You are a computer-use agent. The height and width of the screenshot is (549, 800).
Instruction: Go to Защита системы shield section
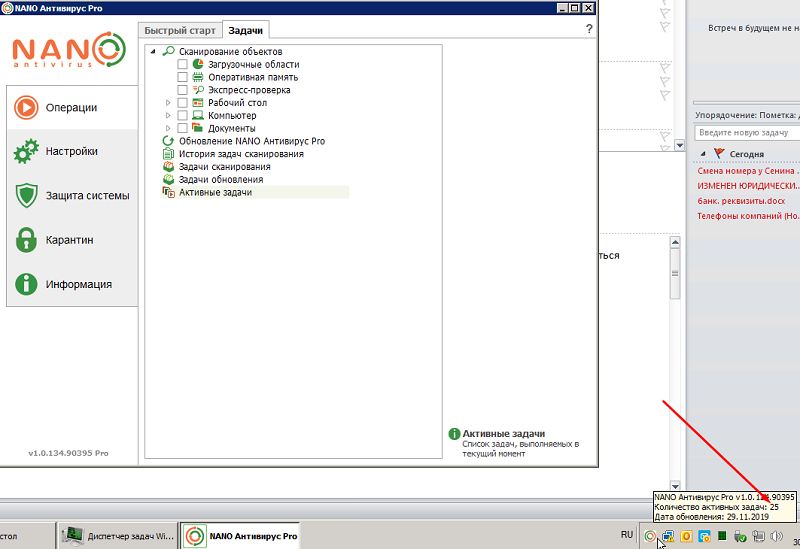coord(72,196)
